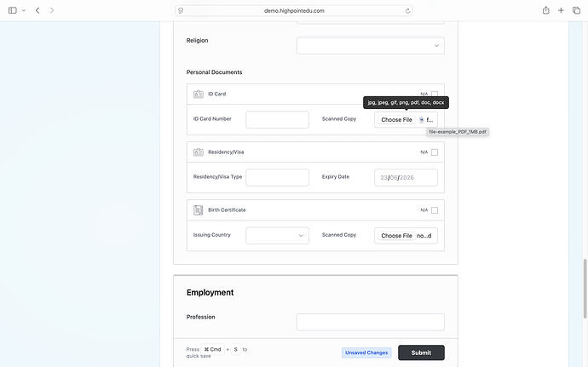Show the tab overview icon
Image resolution: width=588 pixels, height=367 pixels.
click(x=576, y=10)
